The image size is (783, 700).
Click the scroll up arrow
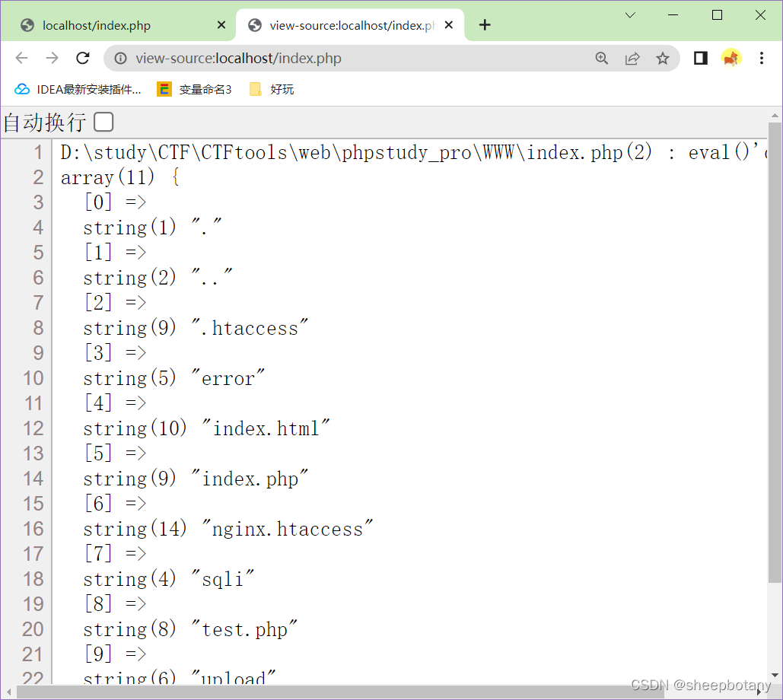tap(775, 116)
